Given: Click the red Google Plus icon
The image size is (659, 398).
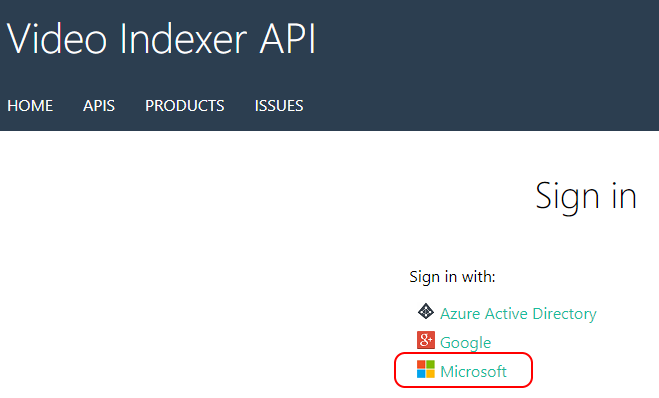Looking at the screenshot, I should point(426,340).
